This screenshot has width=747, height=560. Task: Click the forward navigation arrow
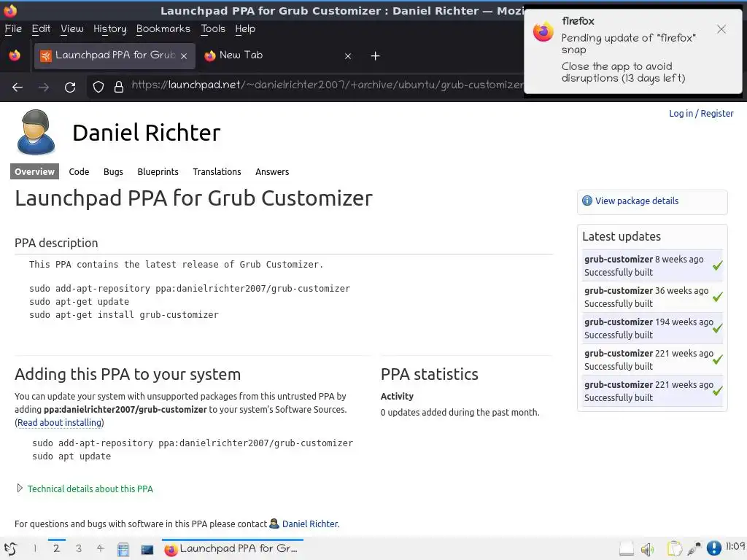pyautogui.click(x=44, y=87)
